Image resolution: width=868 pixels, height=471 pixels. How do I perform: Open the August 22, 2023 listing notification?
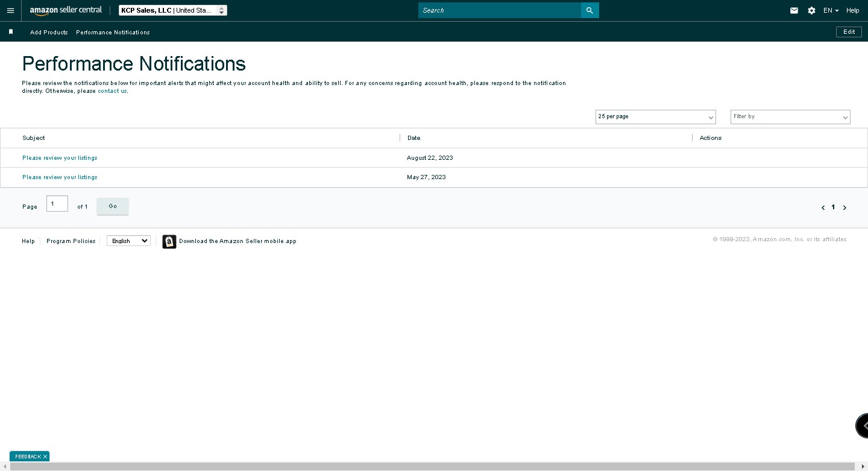(x=60, y=158)
